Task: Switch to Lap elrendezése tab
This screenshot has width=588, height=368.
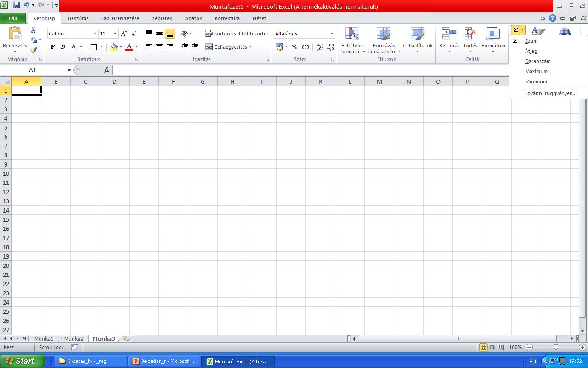Action: click(120, 18)
